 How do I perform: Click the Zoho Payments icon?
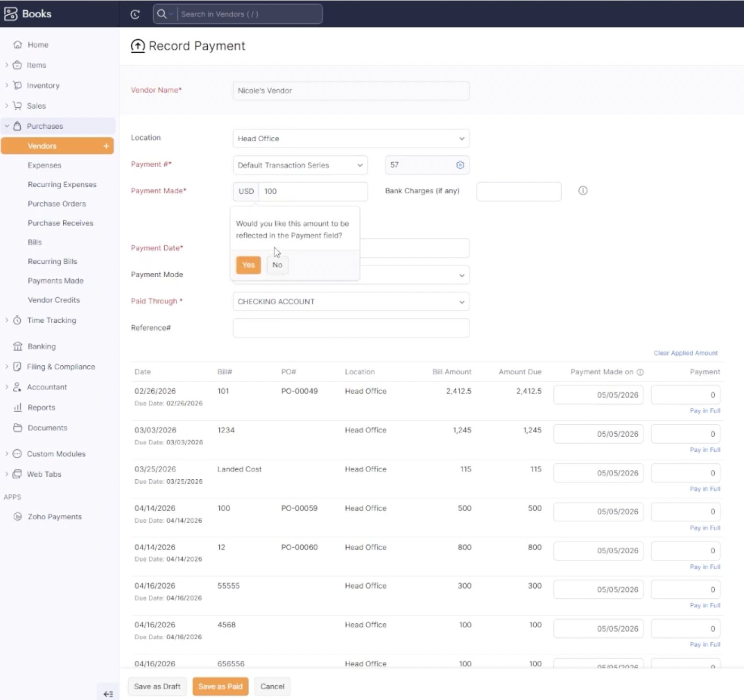pos(18,517)
